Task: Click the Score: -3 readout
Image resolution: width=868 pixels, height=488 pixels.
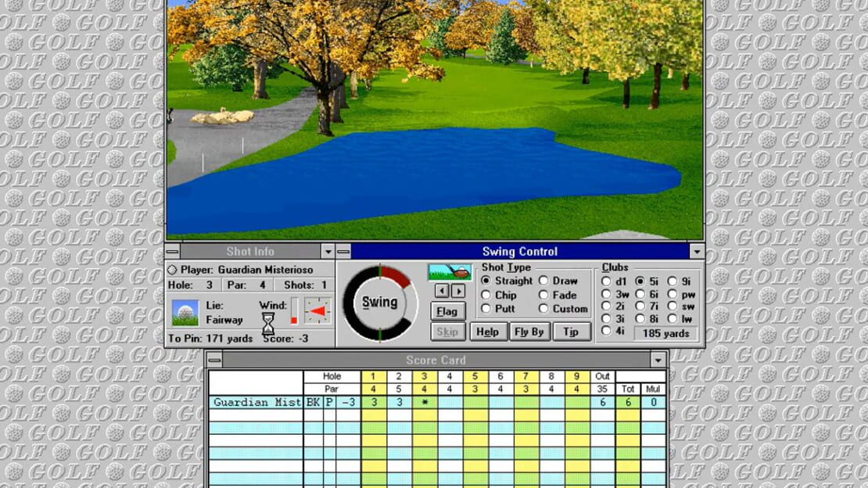Action: (286, 339)
